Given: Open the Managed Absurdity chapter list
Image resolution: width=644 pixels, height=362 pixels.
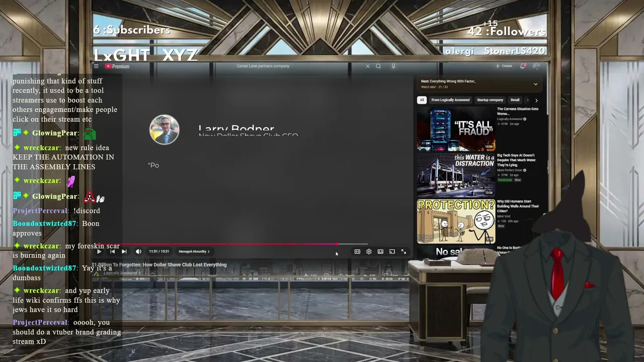Looking at the screenshot, I should click(x=194, y=251).
